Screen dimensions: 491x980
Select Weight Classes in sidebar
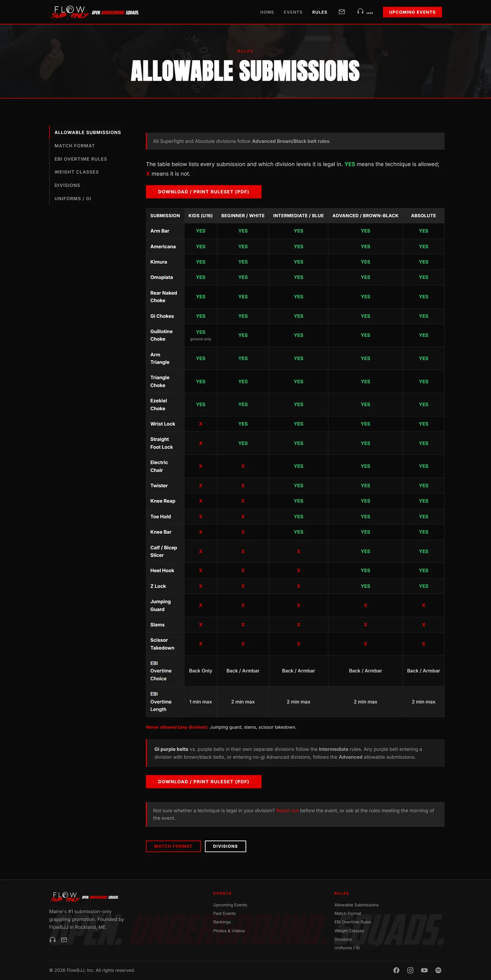77,172
